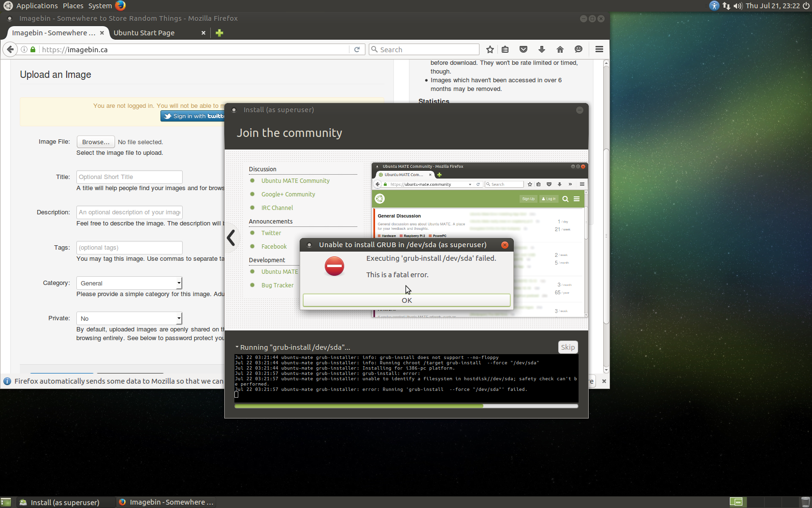Image resolution: width=812 pixels, height=508 pixels.
Task: Click the Optional Short Title field
Action: [x=130, y=177]
